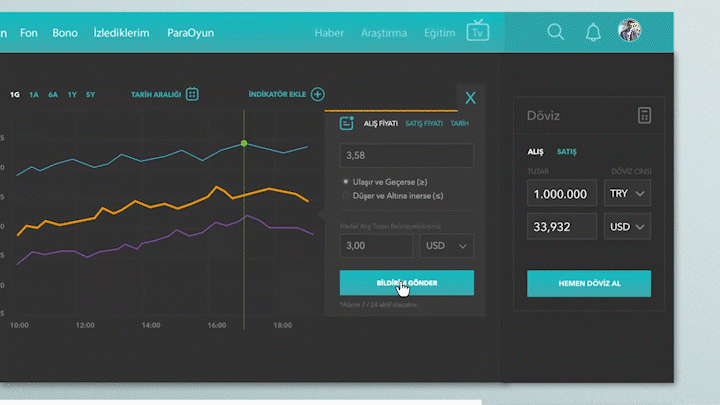
Task: Switch to ALIŞ FİYATI tab
Action: click(x=381, y=123)
